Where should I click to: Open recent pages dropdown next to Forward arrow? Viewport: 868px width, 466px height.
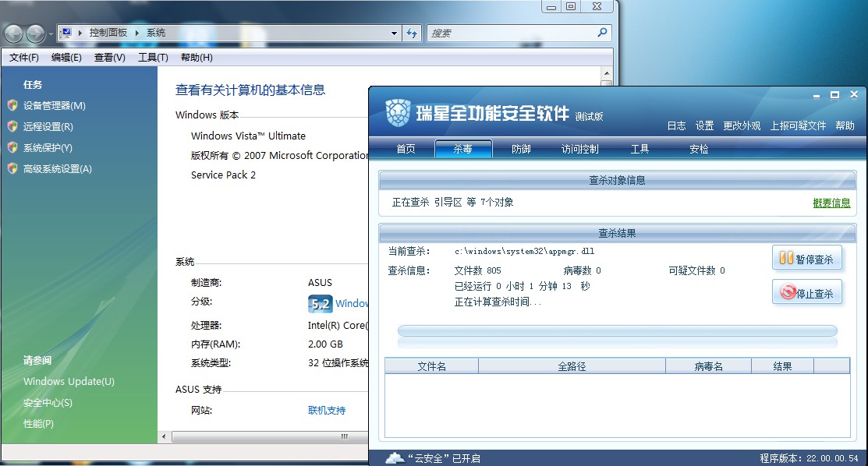click(x=51, y=34)
